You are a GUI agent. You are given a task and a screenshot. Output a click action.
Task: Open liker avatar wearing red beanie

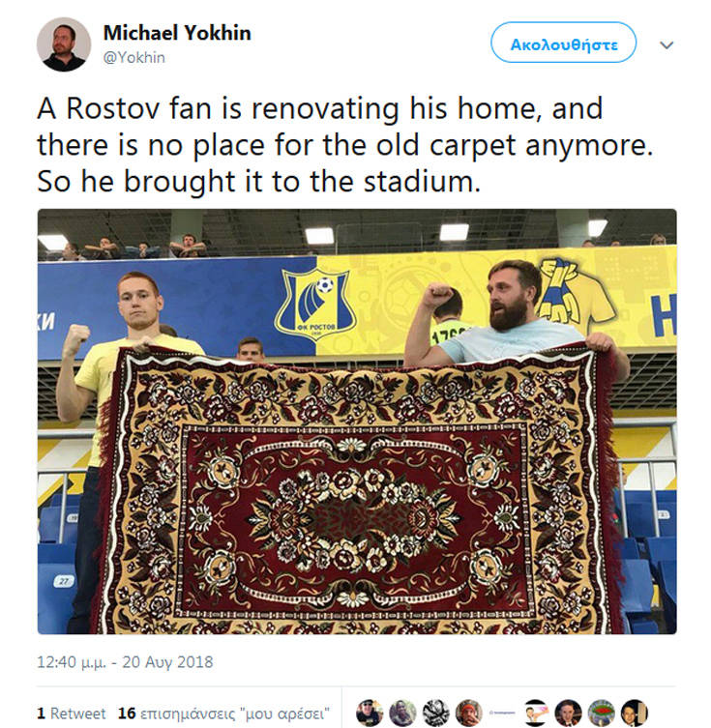tap(469, 713)
